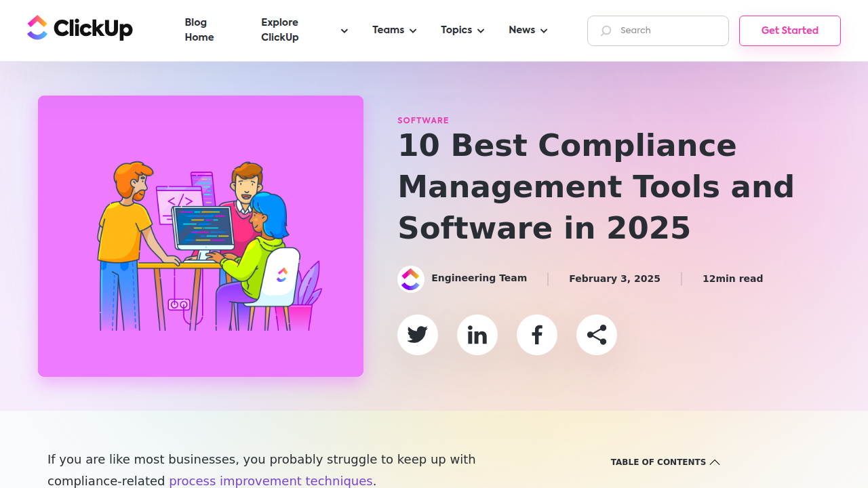868x488 pixels.
Task: Click the Engineering Team author avatar
Action: click(x=411, y=279)
